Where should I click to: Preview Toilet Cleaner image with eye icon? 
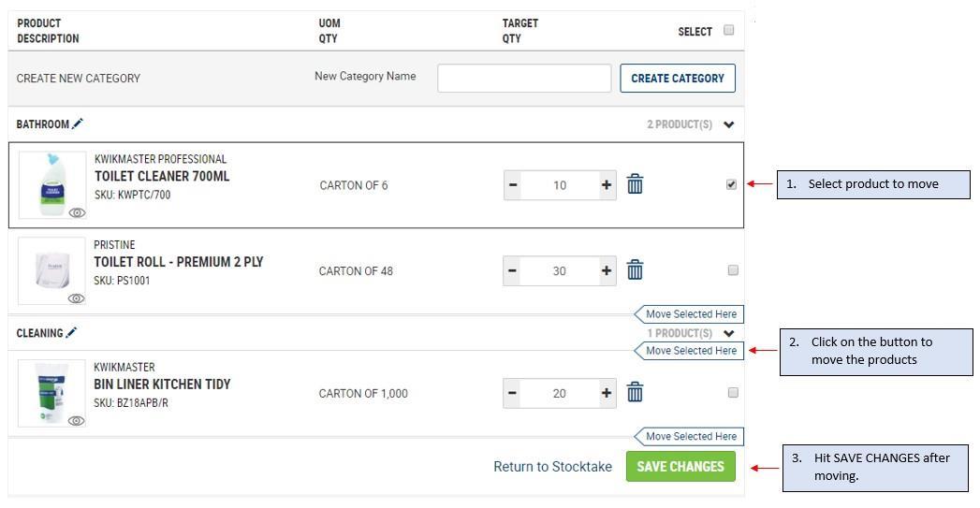click(x=77, y=213)
